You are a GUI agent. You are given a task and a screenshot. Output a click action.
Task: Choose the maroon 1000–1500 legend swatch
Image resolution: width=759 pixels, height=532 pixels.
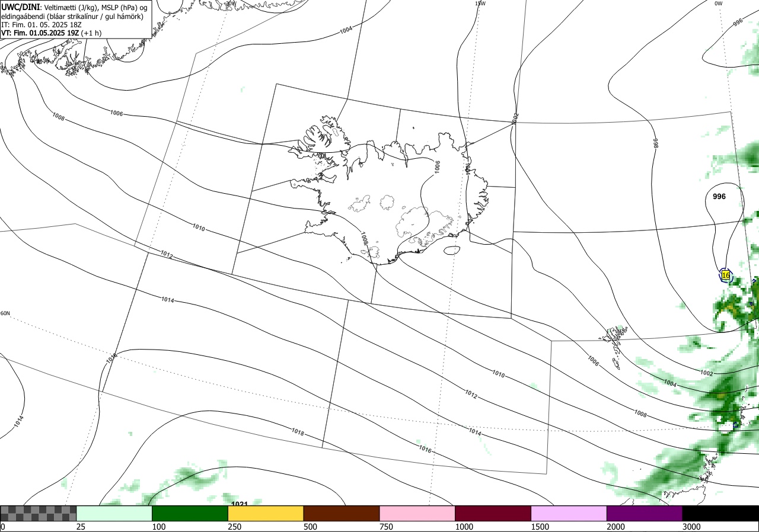pyautogui.click(x=493, y=513)
